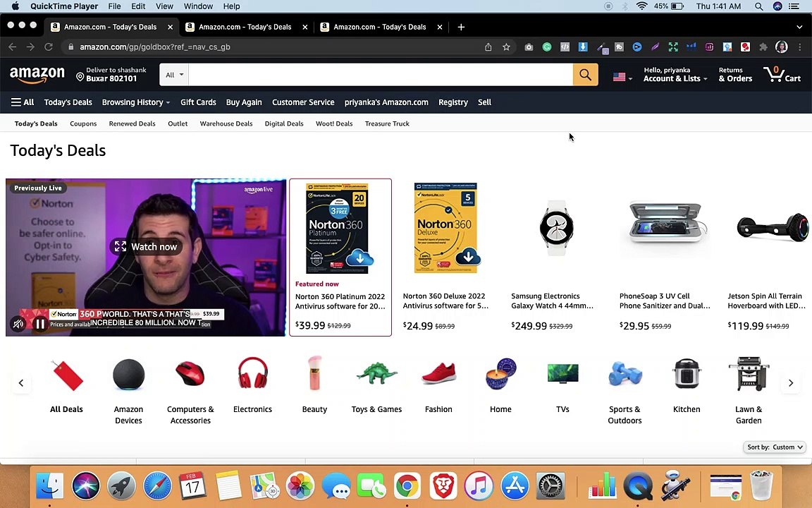Image resolution: width=812 pixels, height=508 pixels.
Task: Click the Spotlight search icon in menu bar
Action: 758,6
